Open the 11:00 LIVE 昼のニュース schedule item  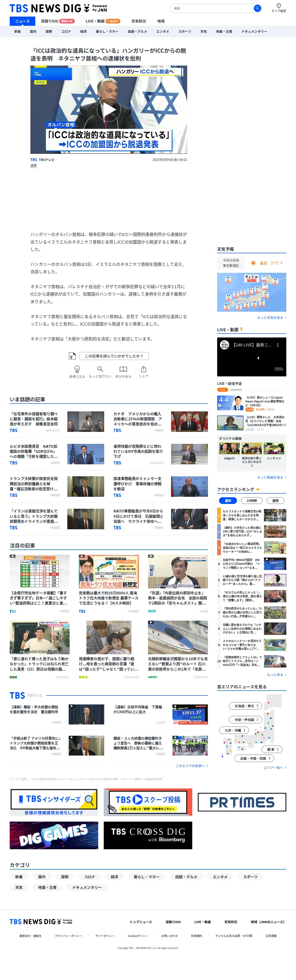[x=252, y=403]
